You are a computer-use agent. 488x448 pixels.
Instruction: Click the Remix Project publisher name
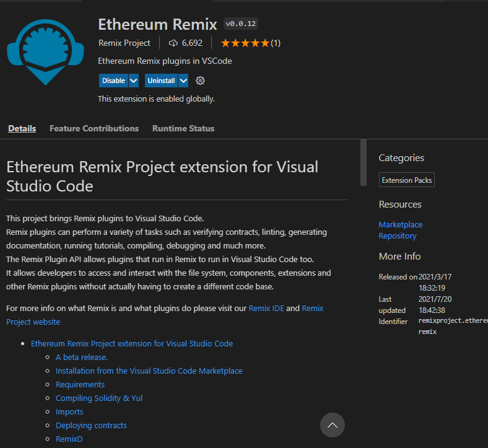(124, 43)
